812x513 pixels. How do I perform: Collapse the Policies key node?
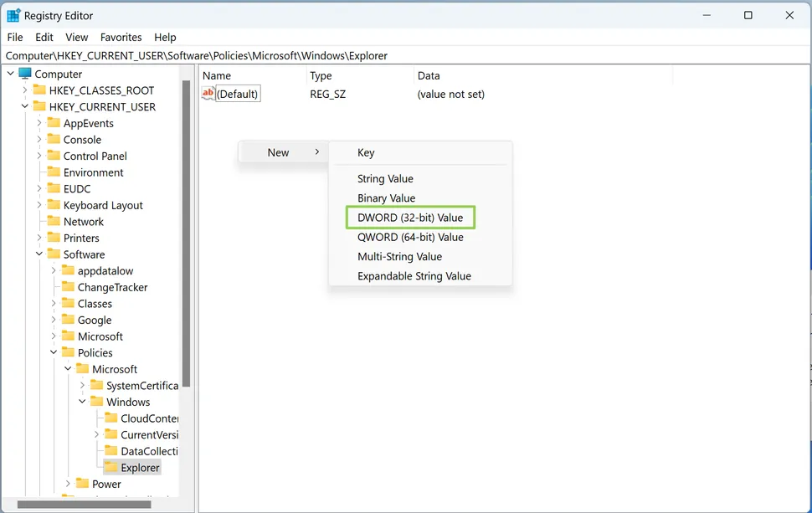pyautogui.click(x=54, y=352)
